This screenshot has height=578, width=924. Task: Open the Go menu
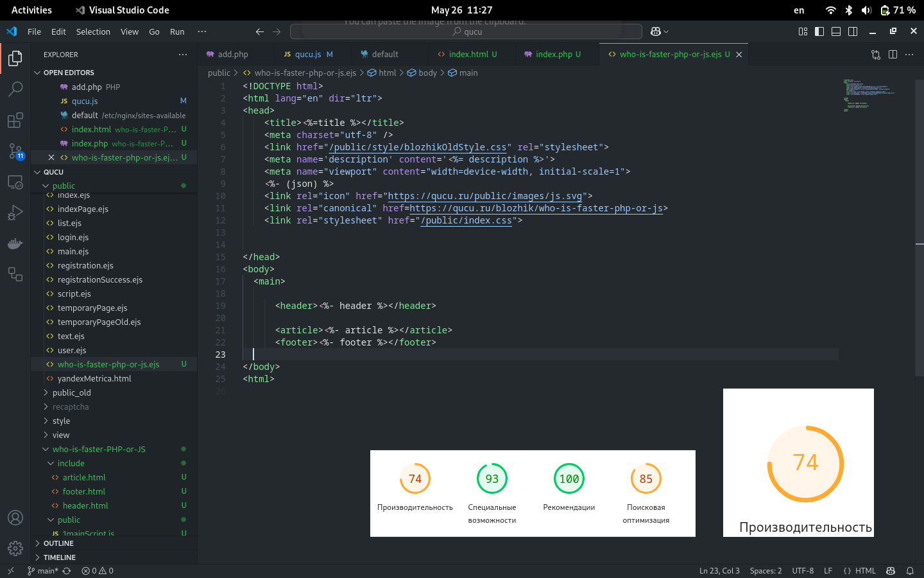click(x=154, y=31)
